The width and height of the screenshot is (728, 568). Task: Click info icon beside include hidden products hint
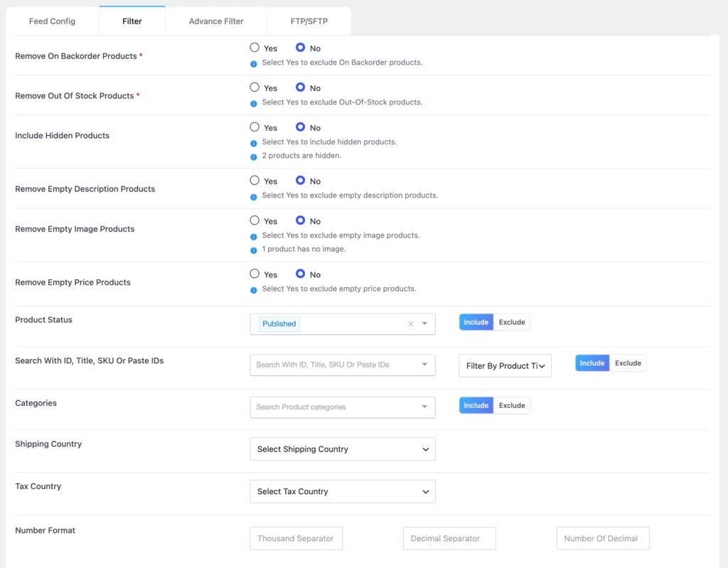pyautogui.click(x=254, y=144)
